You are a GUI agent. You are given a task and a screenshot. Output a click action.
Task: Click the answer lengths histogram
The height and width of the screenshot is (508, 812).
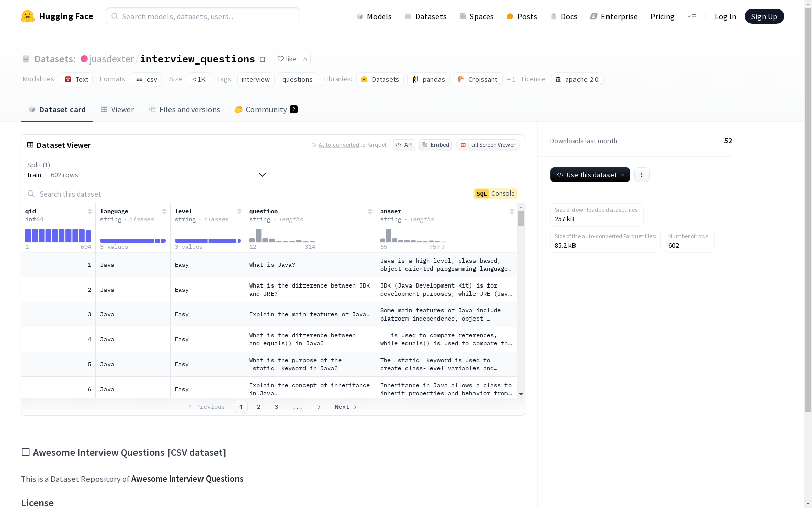413,235
